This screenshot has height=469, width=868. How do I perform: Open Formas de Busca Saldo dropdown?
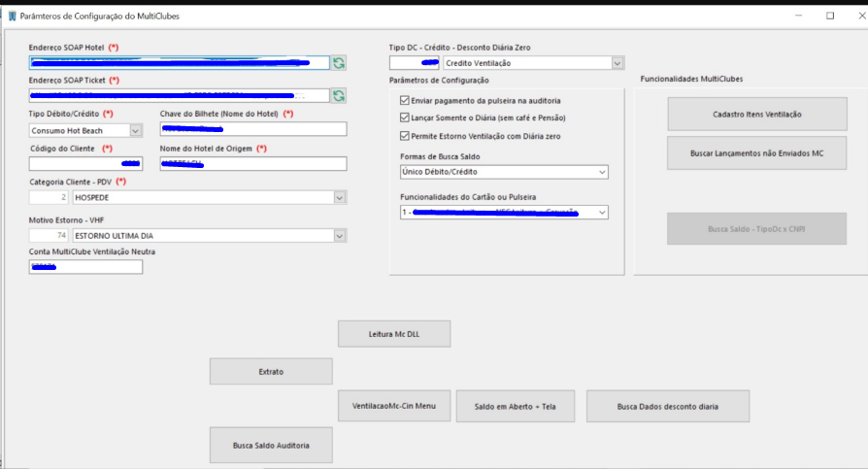pyautogui.click(x=602, y=172)
